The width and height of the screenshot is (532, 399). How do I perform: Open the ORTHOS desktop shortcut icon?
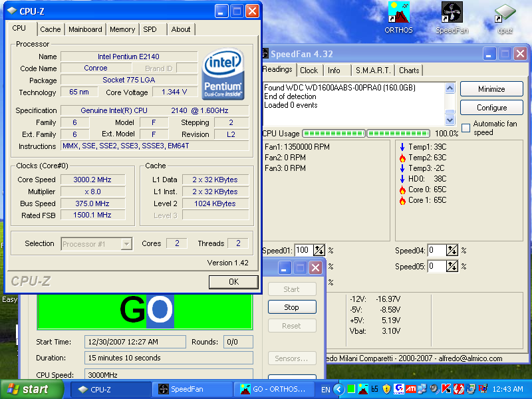pyautogui.click(x=398, y=13)
